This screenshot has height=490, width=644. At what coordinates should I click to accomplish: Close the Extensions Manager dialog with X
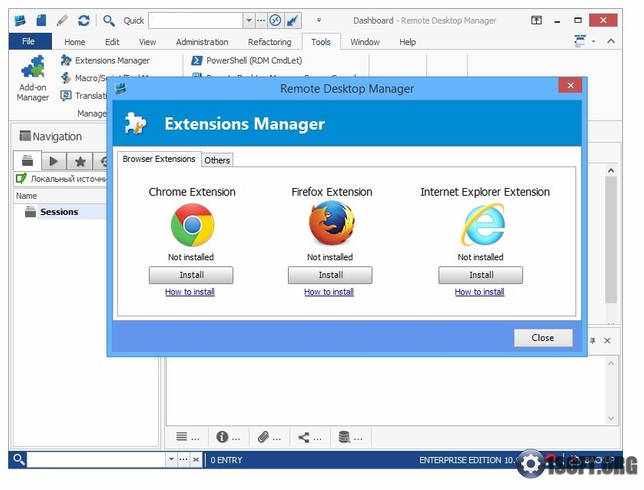tap(570, 85)
